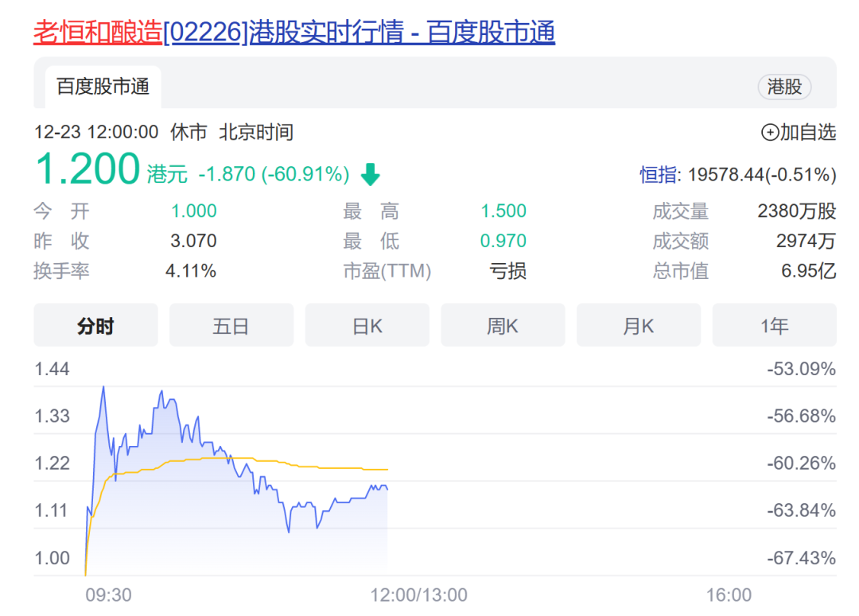The image size is (859, 616).
Task: Click the -53.09% percent axis label
Action: 802,369
